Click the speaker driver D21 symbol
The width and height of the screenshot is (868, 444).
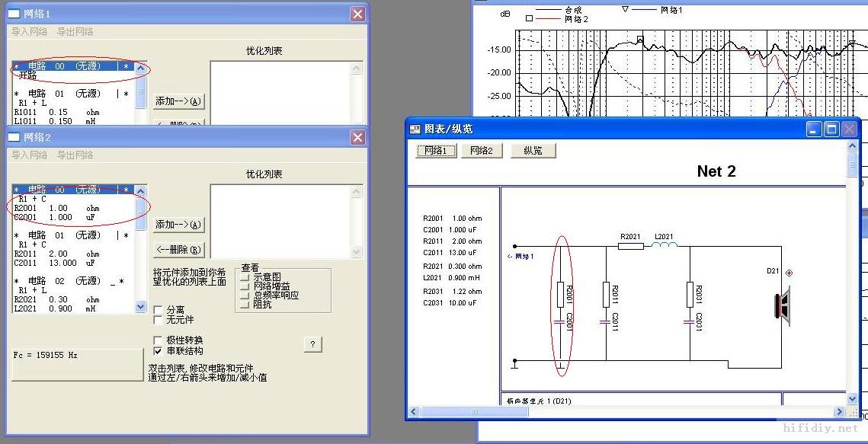pos(783,307)
